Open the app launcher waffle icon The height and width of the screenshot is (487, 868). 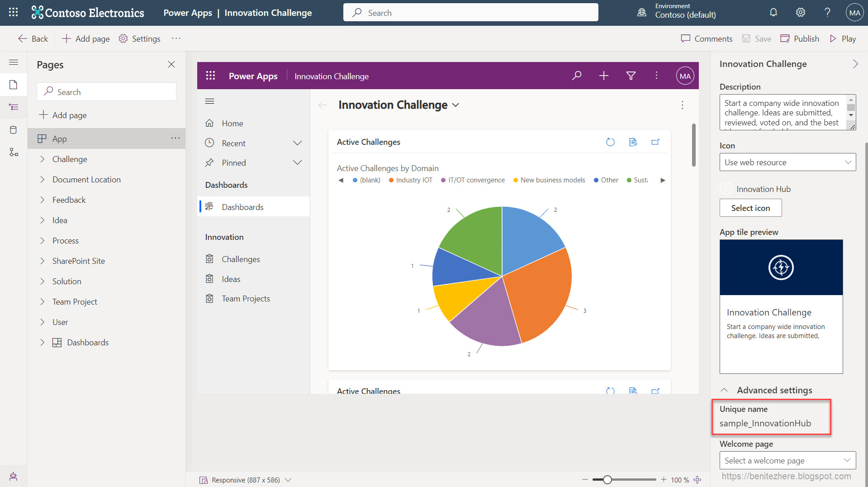click(13, 13)
